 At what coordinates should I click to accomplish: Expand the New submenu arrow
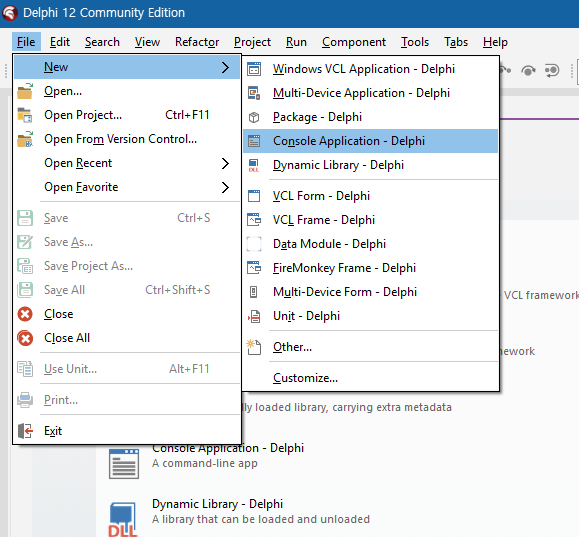click(225, 68)
